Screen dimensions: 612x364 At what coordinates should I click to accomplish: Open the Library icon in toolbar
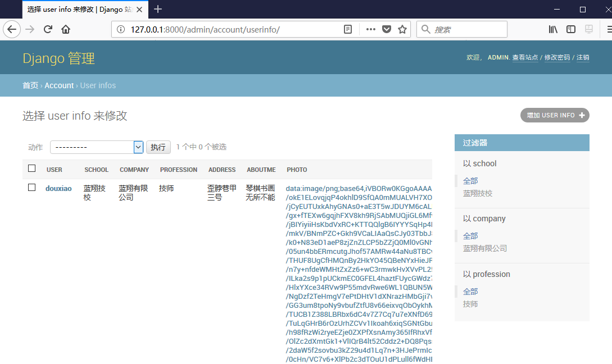point(553,29)
